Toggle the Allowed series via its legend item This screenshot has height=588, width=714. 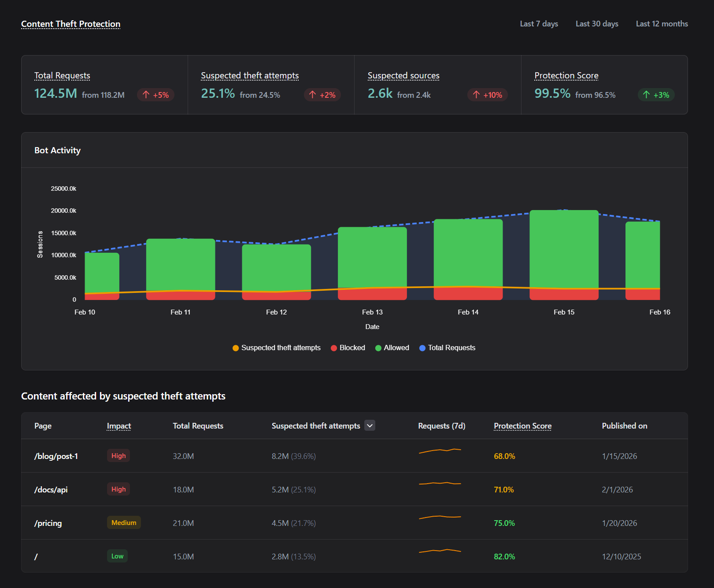coord(392,348)
